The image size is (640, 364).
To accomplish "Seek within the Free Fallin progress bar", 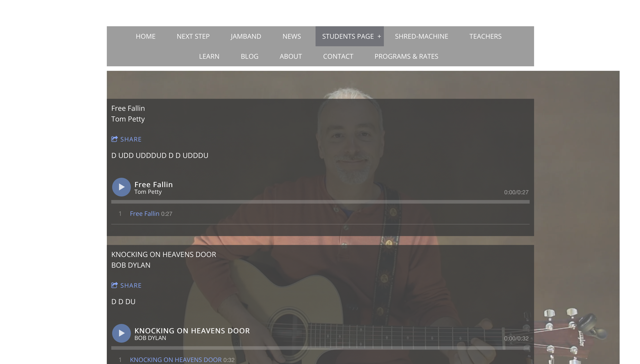I will (x=320, y=202).
